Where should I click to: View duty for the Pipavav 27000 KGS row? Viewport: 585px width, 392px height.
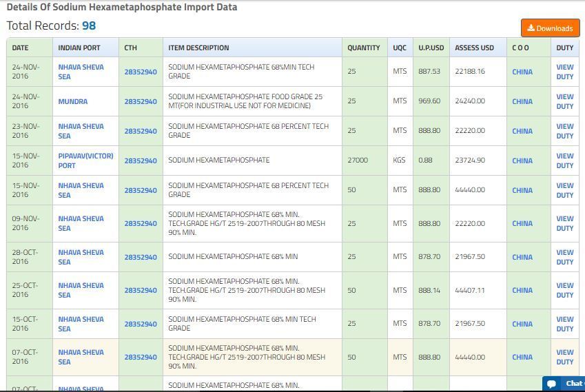pyautogui.click(x=564, y=161)
